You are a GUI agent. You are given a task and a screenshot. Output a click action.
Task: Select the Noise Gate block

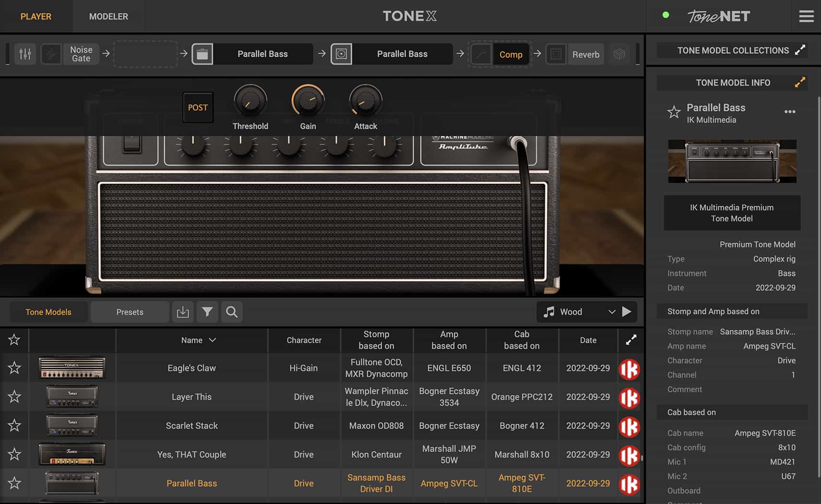pos(81,54)
